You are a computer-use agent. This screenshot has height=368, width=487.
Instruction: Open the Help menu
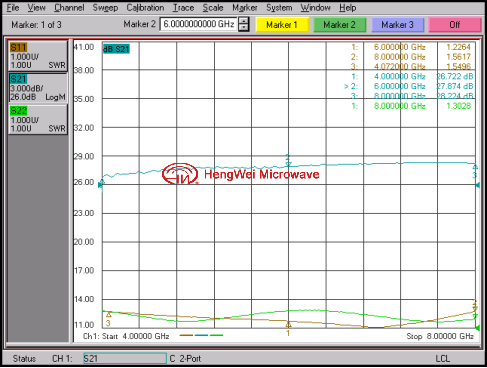tap(348, 8)
